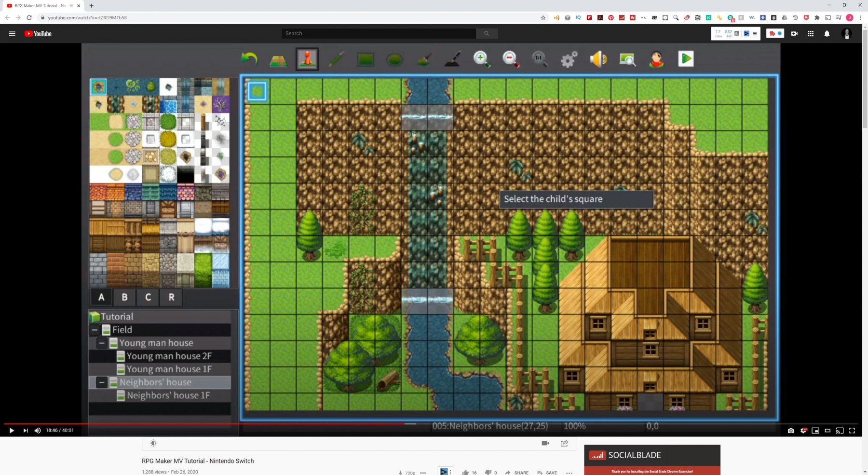
Task: Open the YouTube hamburger guide menu
Action: click(12, 33)
